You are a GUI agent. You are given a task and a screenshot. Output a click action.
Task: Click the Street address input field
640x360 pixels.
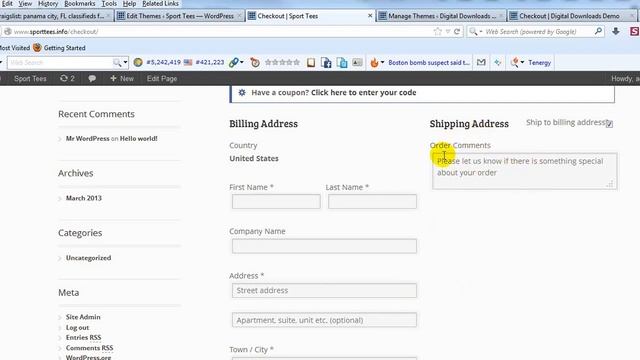coord(324,290)
